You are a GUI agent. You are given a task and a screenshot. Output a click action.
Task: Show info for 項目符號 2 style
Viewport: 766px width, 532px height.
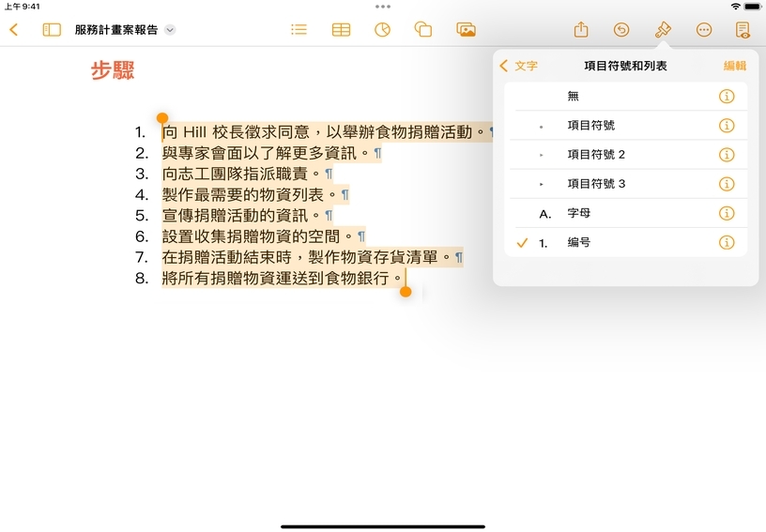(x=726, y=155)
